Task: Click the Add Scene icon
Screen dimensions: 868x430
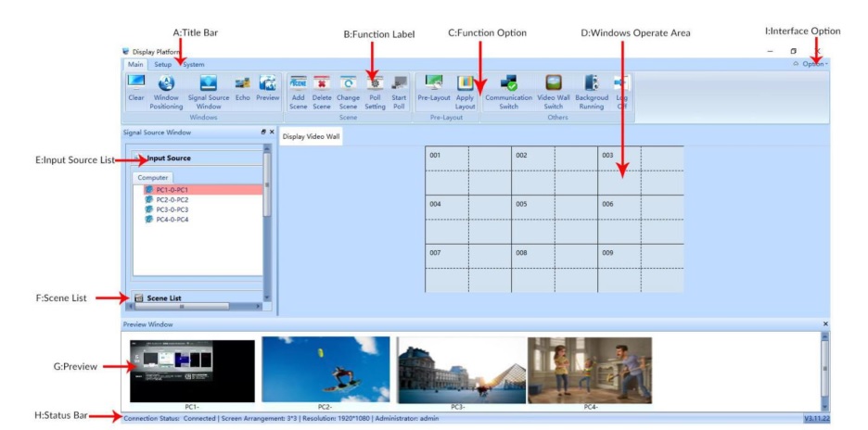Action: (x=299, y=85)
